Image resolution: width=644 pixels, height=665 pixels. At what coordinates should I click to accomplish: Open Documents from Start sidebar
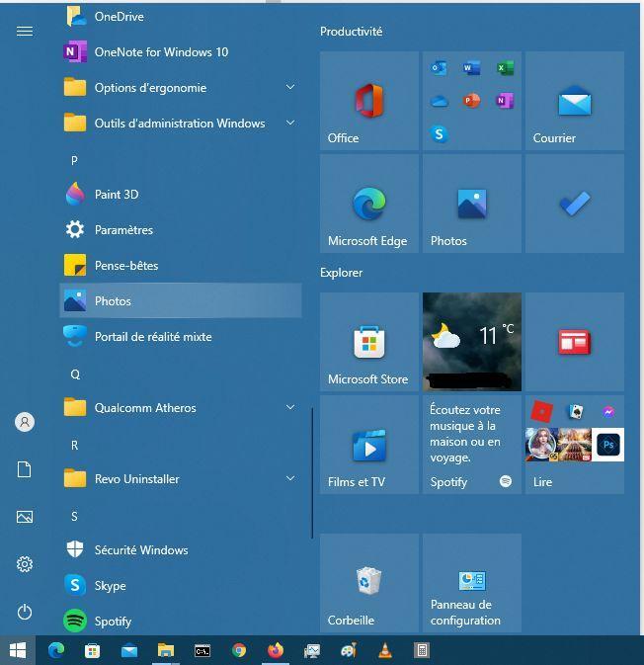click(25, 469)
